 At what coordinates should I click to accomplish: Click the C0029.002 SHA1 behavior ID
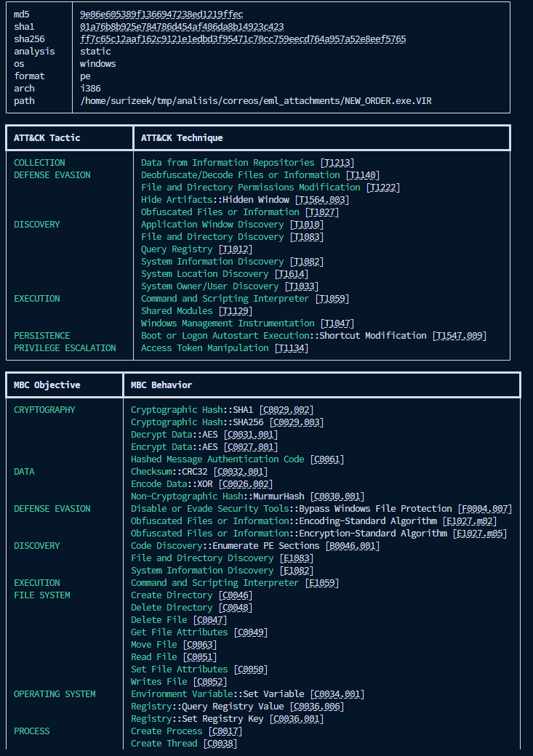click(x=286, y=410)
